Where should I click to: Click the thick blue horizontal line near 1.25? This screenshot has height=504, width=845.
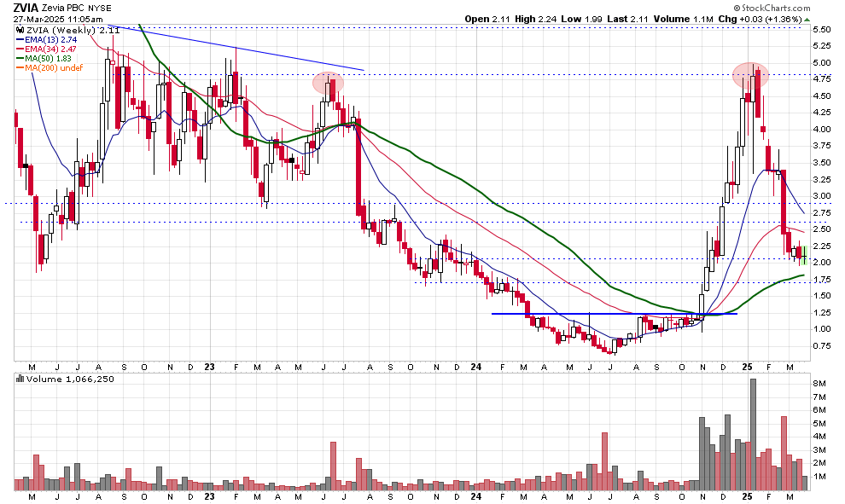pos(615,314)
